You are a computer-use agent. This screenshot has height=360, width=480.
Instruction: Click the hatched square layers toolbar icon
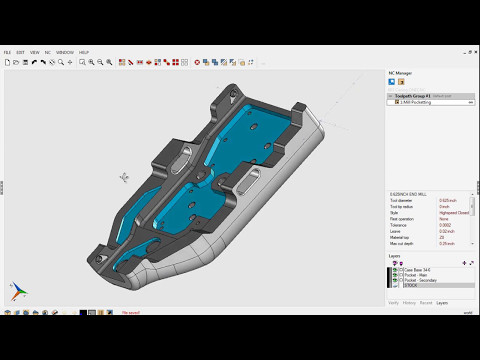(x=224, y=62)
